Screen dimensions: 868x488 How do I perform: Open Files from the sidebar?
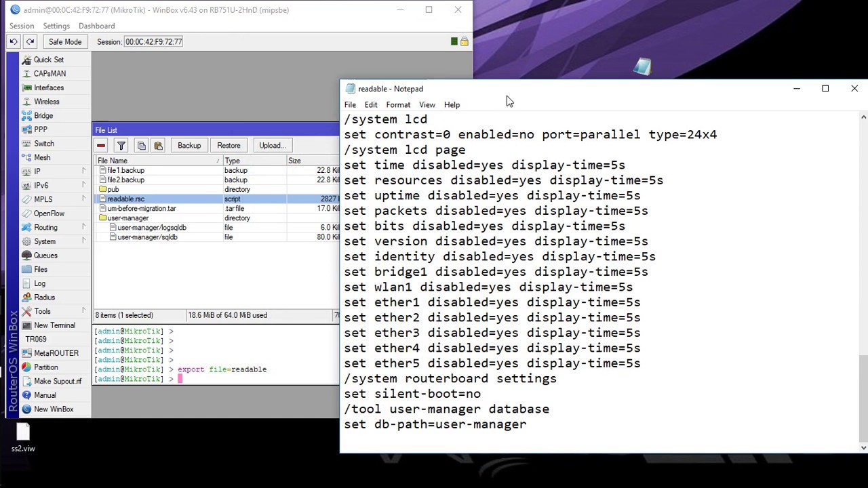[x=41, y=269]
